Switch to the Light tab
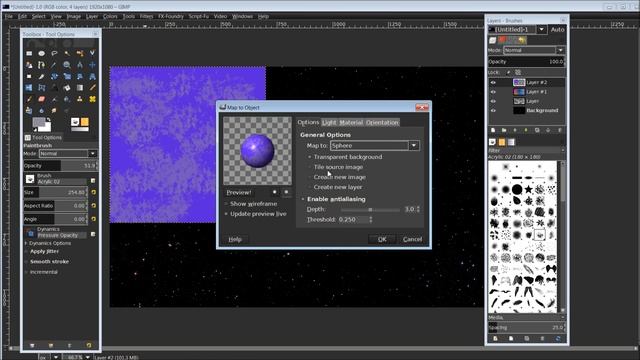The image size is (640, 360). [x=329, y=122]
